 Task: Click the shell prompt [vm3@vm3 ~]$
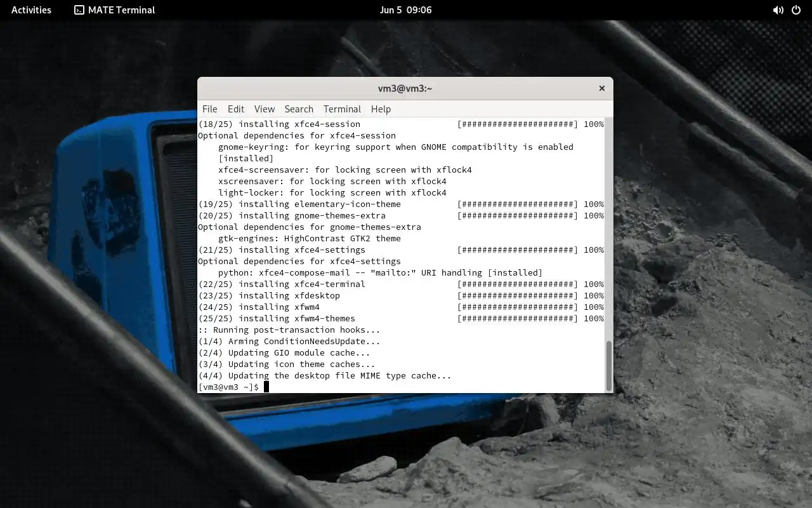(x=228, y=387)
